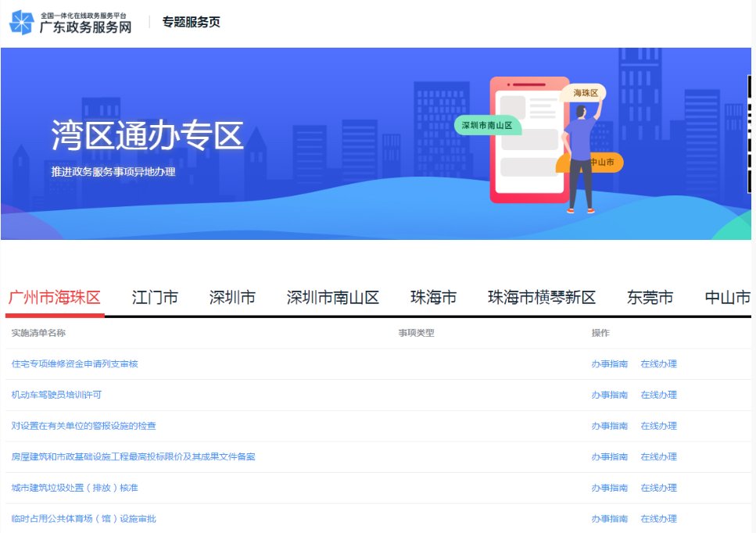756x533 pixels.
Task: Click 在线办理 for 临时占用公共体育场 row
Action: (658, 519)
